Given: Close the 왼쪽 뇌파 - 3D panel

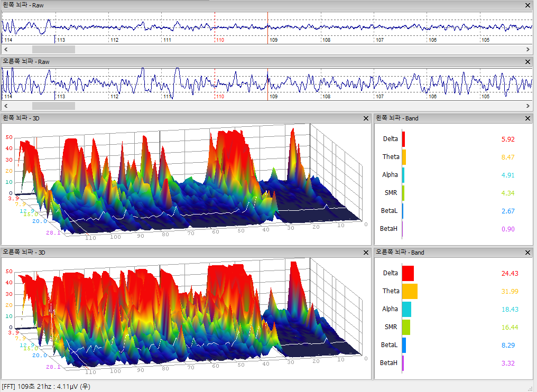Looking at the screenshot, I should tap(366, 118).
